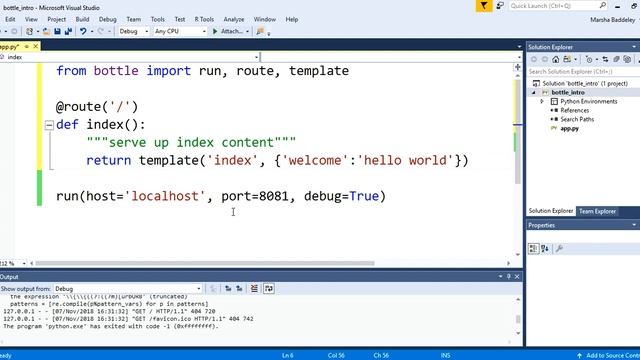Screen dimensions: 640x360
Task: Expand the Python Environments node
Action: [542, 101]
